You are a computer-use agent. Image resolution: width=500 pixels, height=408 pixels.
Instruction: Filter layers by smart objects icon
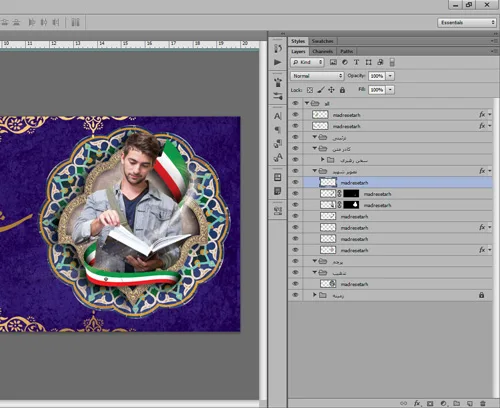point(380,62)
